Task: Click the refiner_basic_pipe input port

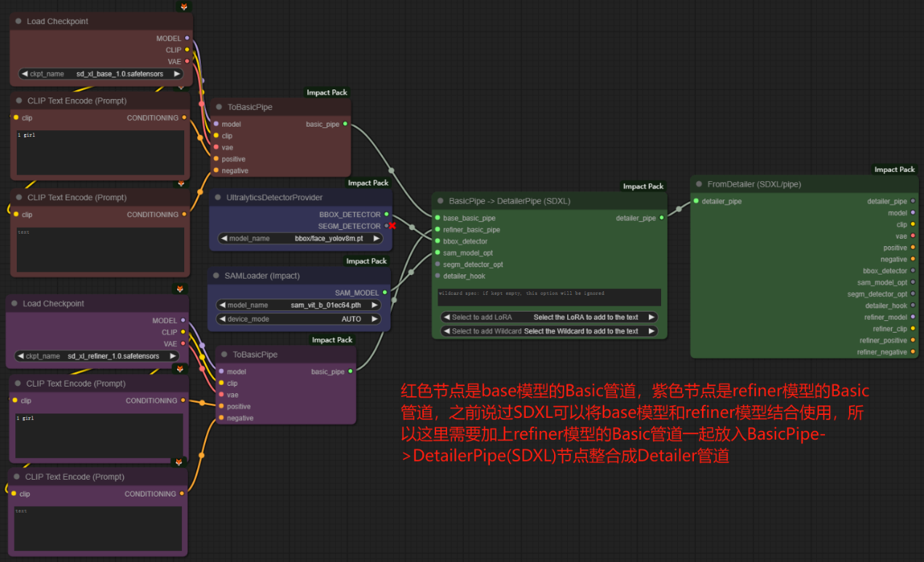Action: pyautogui.click(x=437, y=229)
